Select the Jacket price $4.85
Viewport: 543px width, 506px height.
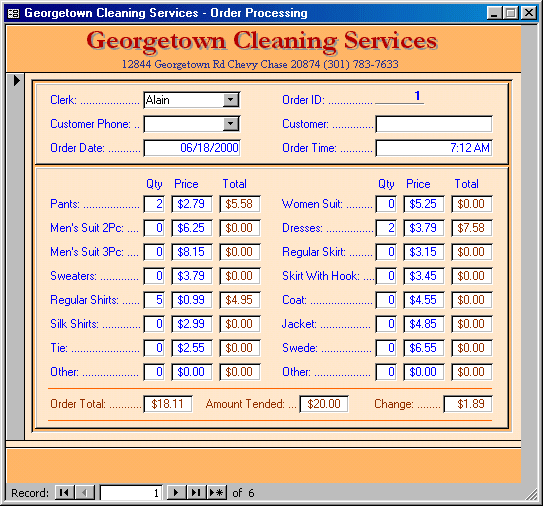coord(424,324)
